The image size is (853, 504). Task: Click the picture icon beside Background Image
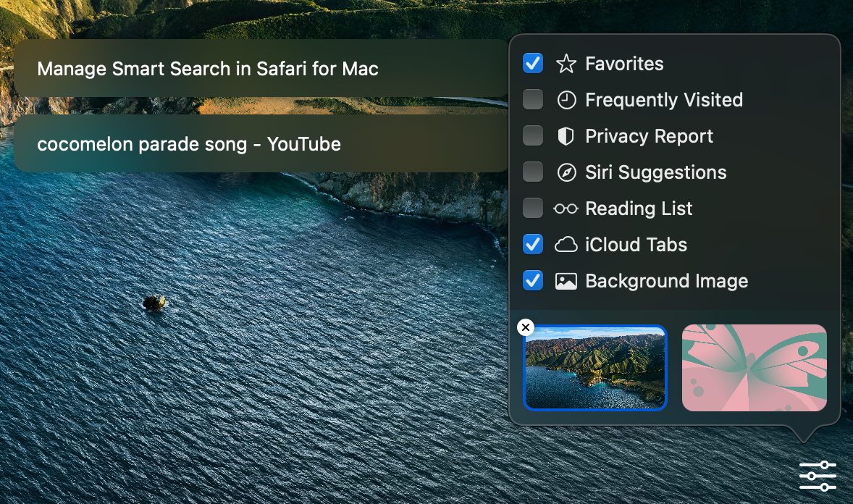tap(567, 281)
